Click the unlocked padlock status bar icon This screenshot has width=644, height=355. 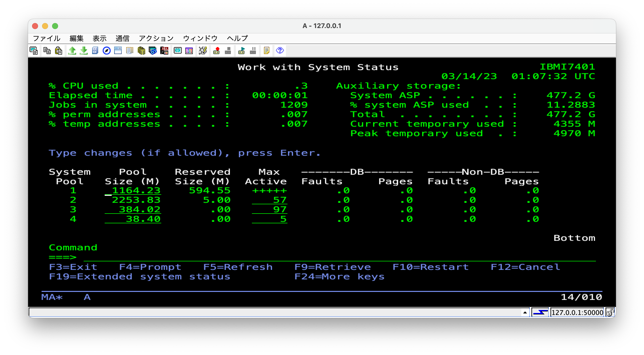pyautogui.click(x=610, y=312)
